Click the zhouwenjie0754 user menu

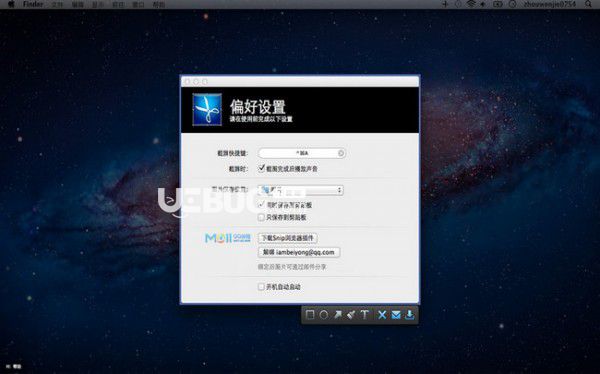tap(549, 4)
